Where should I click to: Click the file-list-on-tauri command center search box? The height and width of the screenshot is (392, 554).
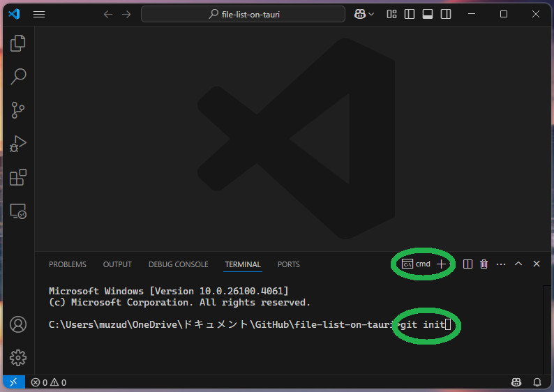(x=243, y=14)
